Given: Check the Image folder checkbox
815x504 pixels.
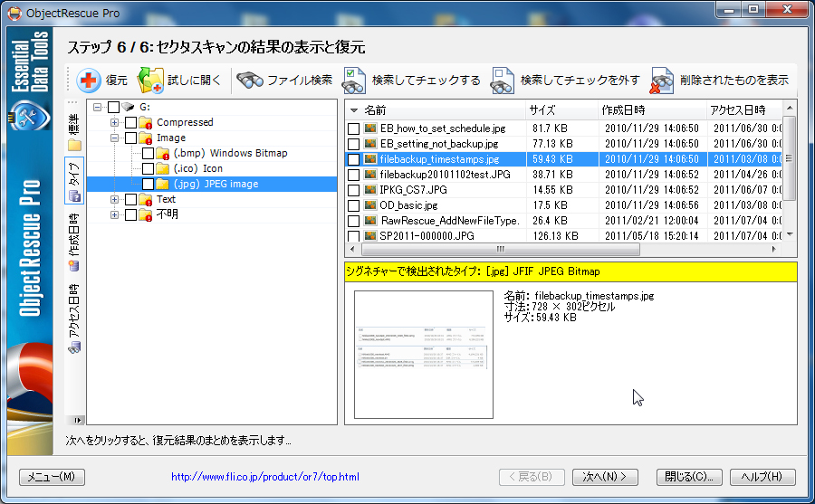Looking at the screenshot, I should pyautogui.click(x=130, y=138).
